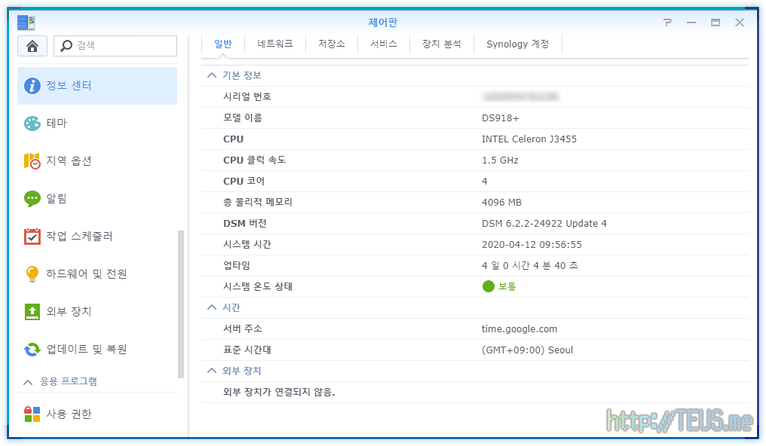Switch to the 저장소 tab
766x446 pixels.
(x=332, y=44)
